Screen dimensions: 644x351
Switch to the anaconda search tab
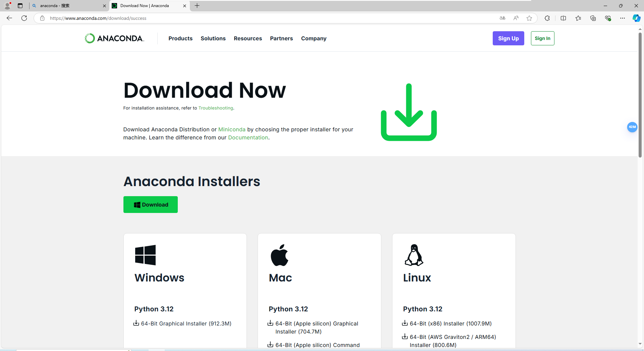69,6
